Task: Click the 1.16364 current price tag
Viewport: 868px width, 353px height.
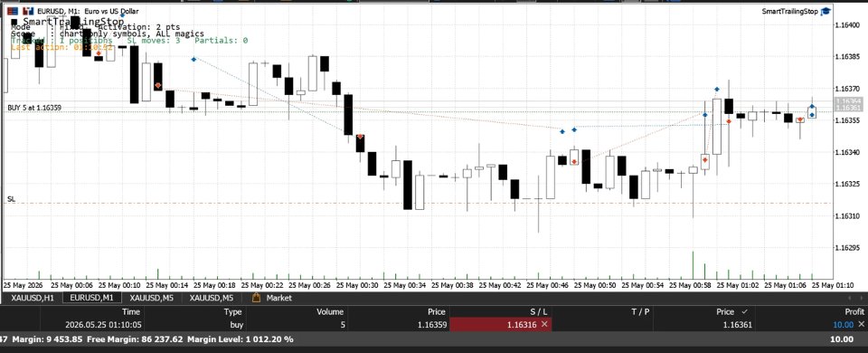Action: pos(848,101)
